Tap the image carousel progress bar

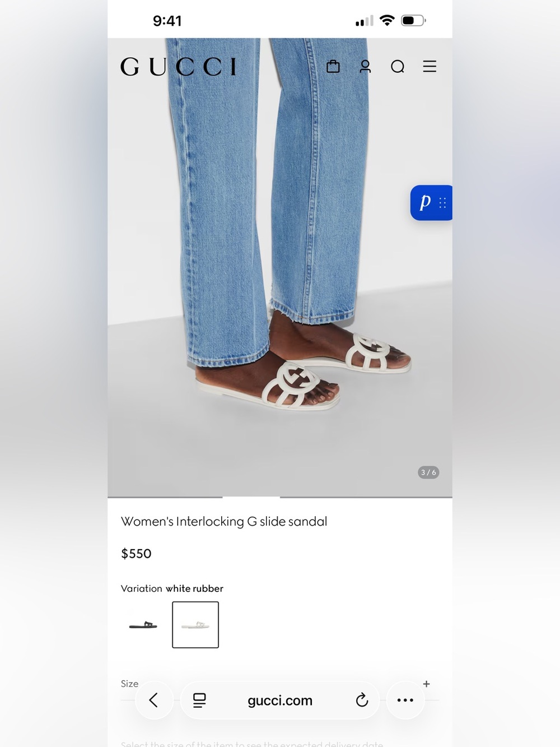[x=280, y=497]
